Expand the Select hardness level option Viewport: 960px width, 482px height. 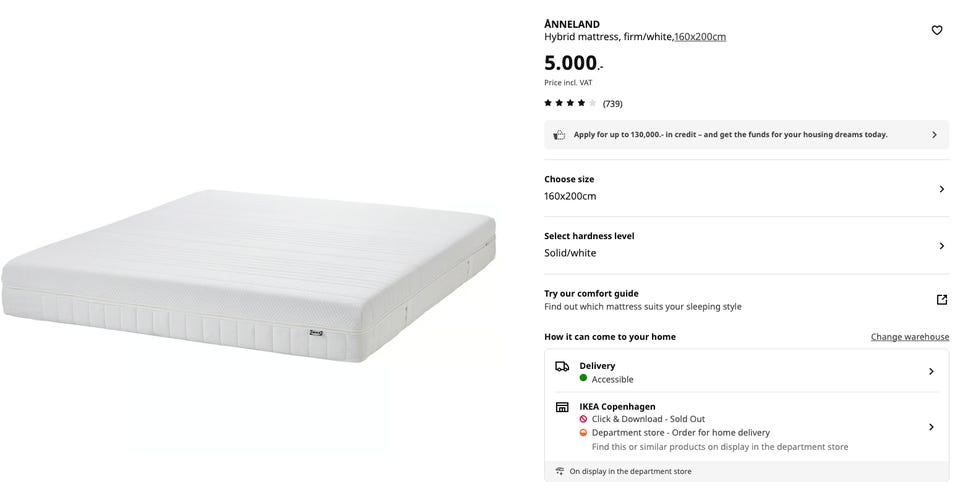click(x=941, y=246)
